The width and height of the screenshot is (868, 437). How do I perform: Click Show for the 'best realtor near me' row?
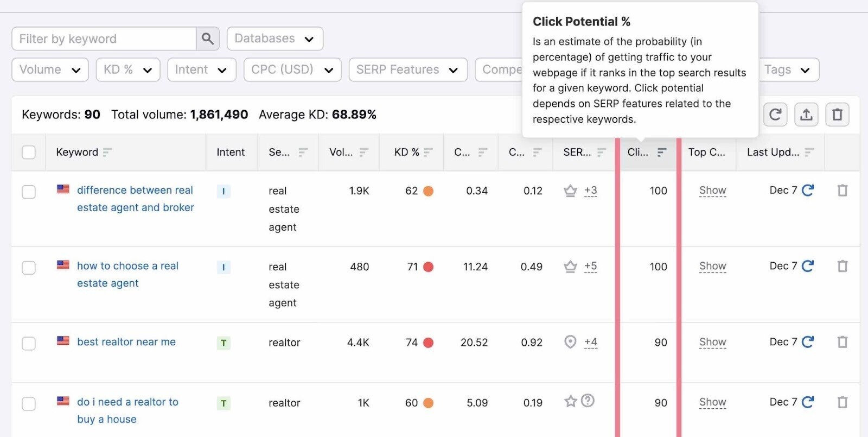tap(712, 342)
